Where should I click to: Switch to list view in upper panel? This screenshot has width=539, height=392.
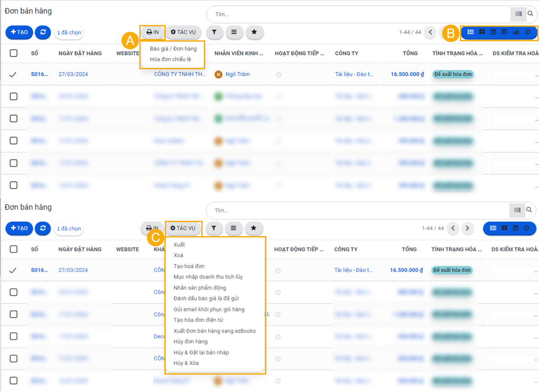[x=471, y=32]
